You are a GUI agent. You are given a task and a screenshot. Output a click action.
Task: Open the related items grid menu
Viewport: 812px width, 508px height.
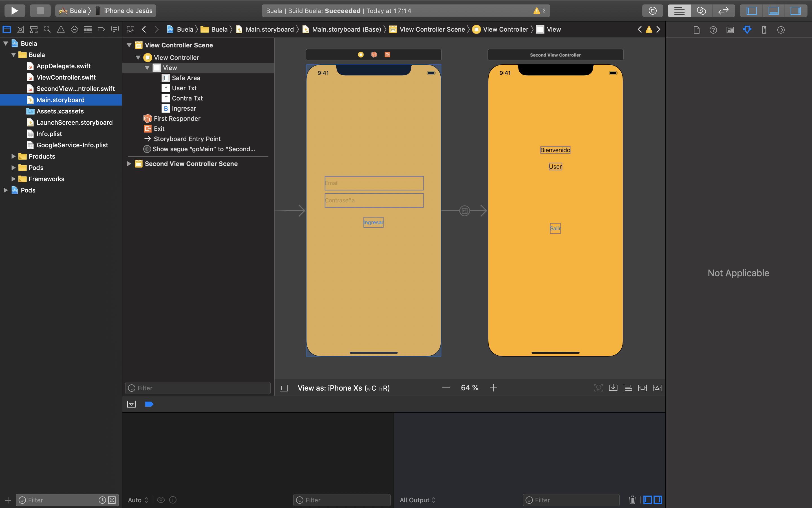pyautogui.click(x=131, y=30)
